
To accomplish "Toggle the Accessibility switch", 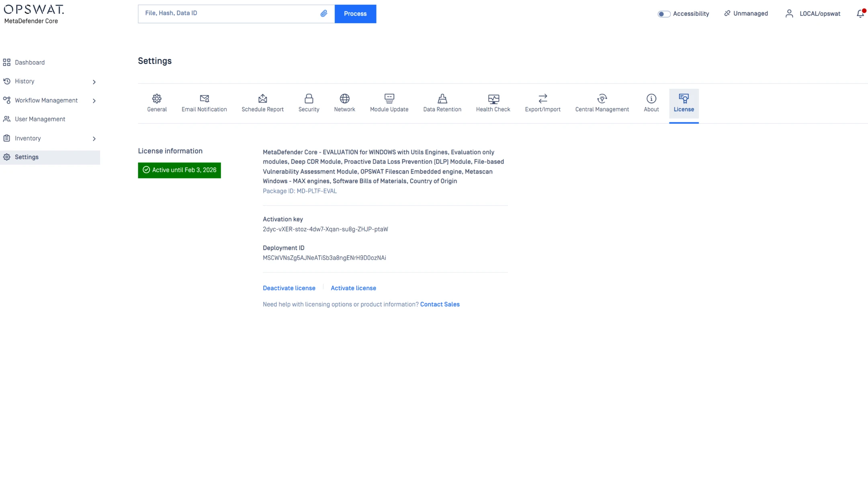I will click(663, 14).
